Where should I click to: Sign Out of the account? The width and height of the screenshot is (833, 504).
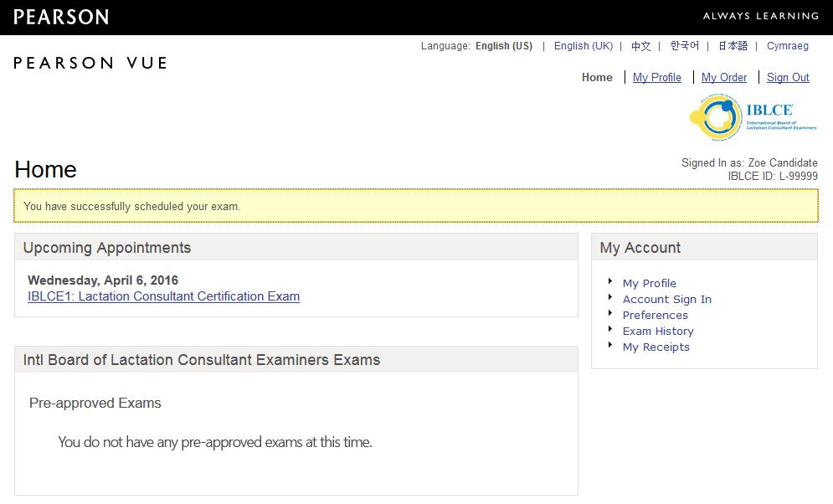pos(788,78)
